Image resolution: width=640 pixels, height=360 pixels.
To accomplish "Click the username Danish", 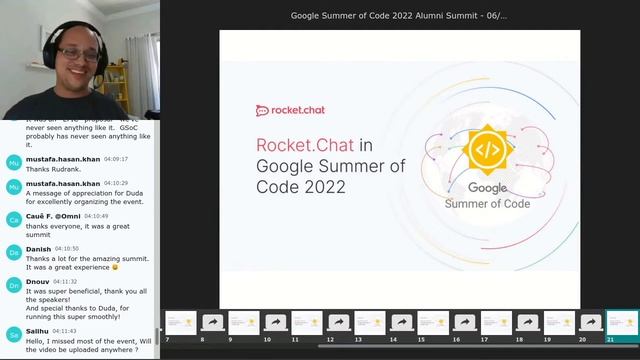I will pos(38,249).
